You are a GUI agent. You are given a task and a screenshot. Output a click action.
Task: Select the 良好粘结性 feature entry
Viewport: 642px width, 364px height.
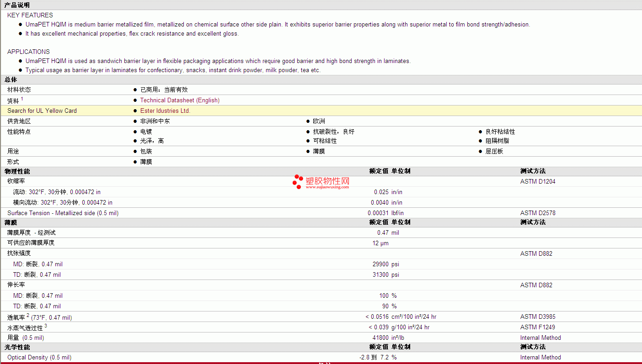[500, 132]
